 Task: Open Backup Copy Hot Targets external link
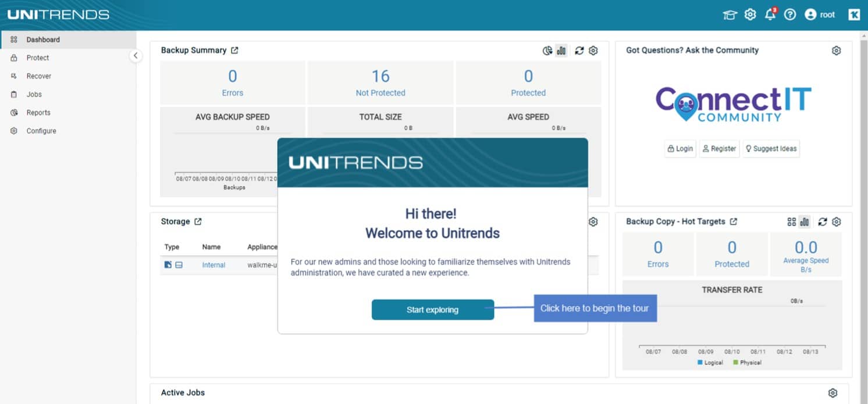point(734,221)
